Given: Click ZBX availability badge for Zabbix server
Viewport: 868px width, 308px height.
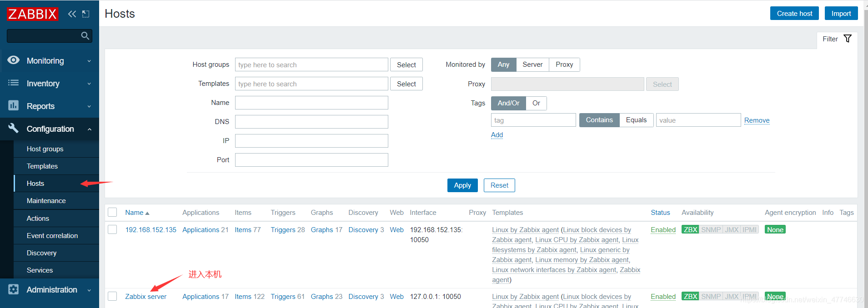Looking at the screenshot, I should click(690, 296).
